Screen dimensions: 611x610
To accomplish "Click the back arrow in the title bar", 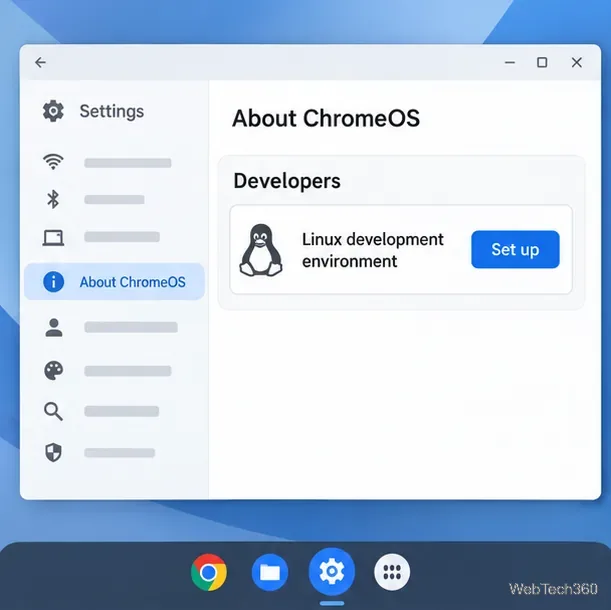I will coord(41,62).
